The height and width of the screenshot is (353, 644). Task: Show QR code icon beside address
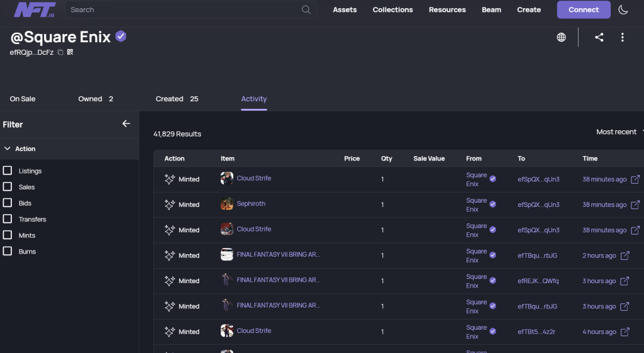click(70, 52)
